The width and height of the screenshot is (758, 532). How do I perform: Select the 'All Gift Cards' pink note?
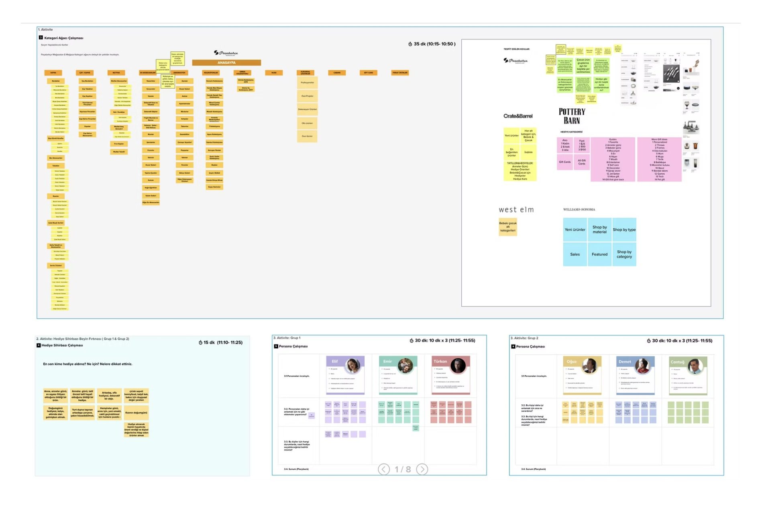tap(582, 162)
